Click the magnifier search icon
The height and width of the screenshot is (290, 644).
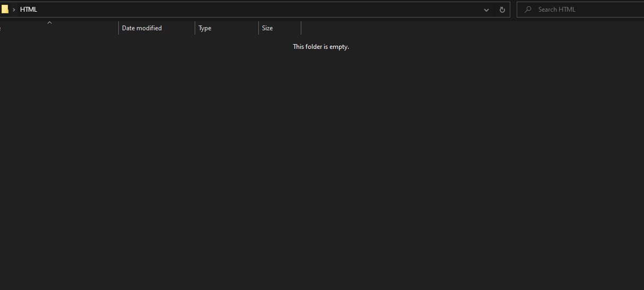(x=528, y=10)
